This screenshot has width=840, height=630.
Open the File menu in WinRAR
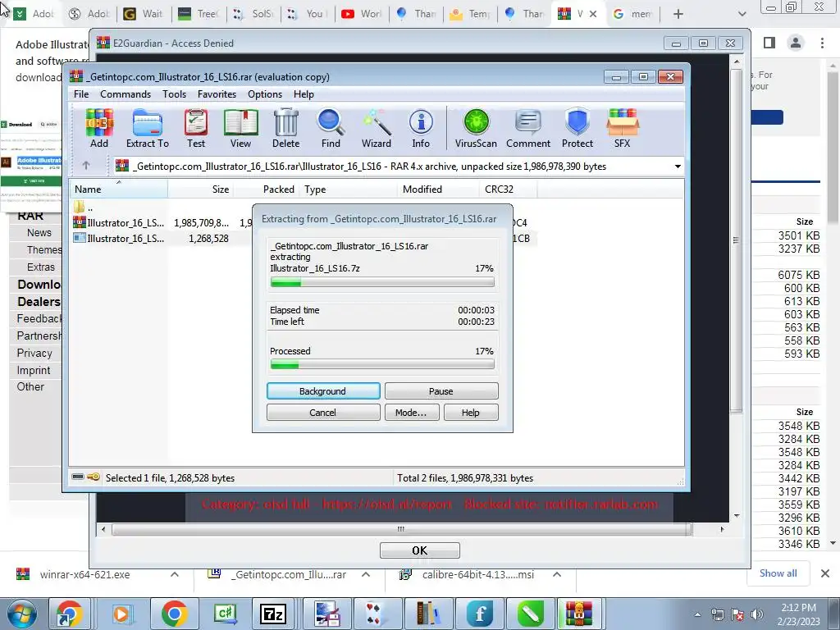click(81, 94)
